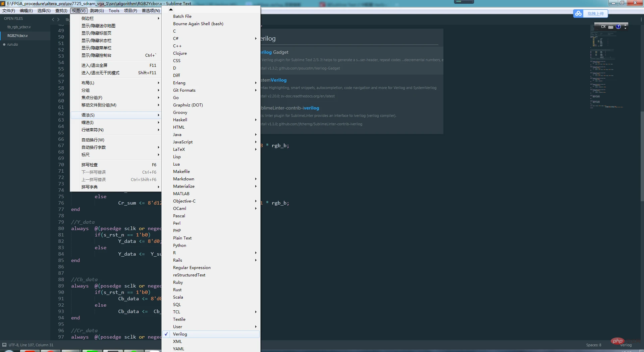Click the 拖拽上传 upload button
Image resolution: width=644 pixels, height=352 pixels.
click(x=595, y=13)
